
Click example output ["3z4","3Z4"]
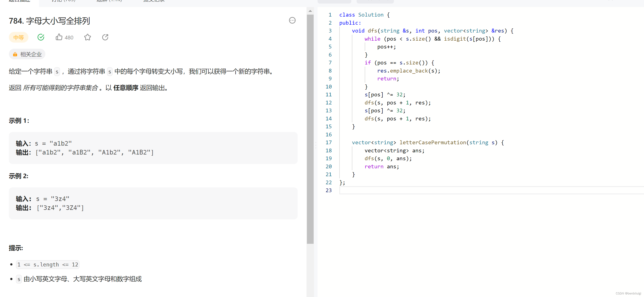[x=60, y=208]
